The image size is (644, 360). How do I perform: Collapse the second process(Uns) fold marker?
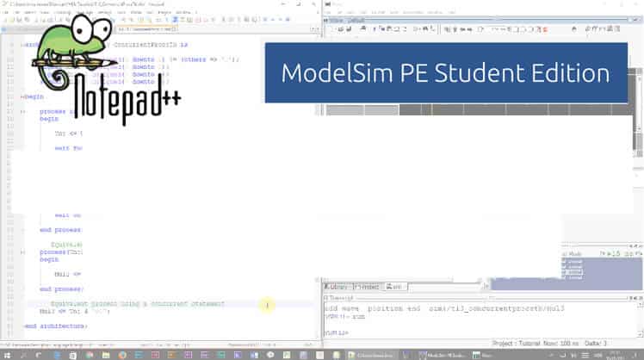[x=22, y=252]
